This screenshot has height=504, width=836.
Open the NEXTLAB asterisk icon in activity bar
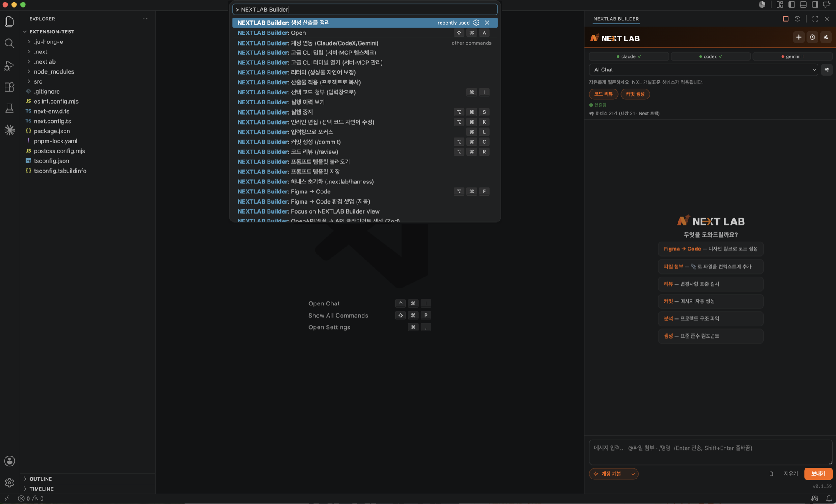pyautogui.click(x=9, y=130)
